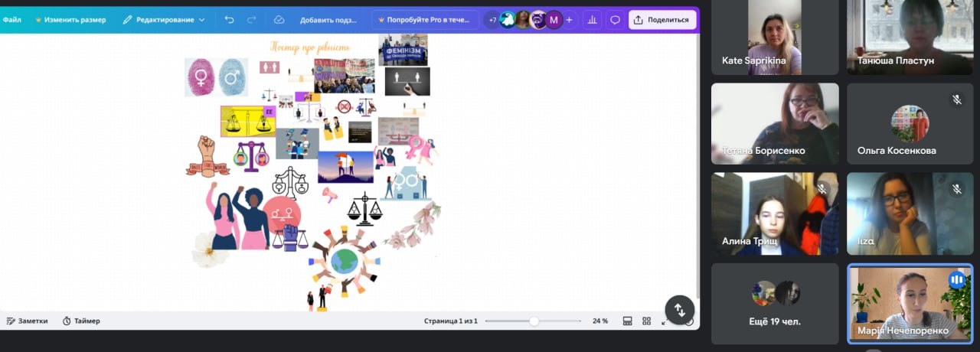Open Изменить размер resize menu
This screenshot has width=980, height=352.
(x=70, y=20)
